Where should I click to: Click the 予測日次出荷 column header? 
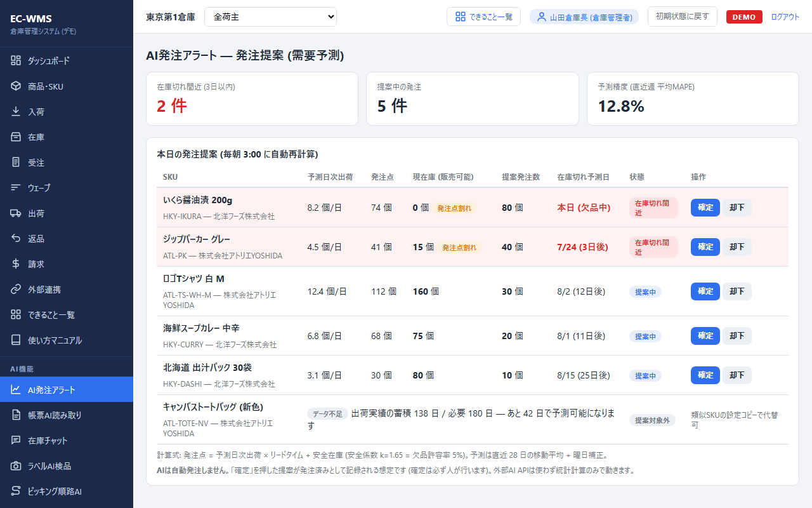click(x=330, y=177)
